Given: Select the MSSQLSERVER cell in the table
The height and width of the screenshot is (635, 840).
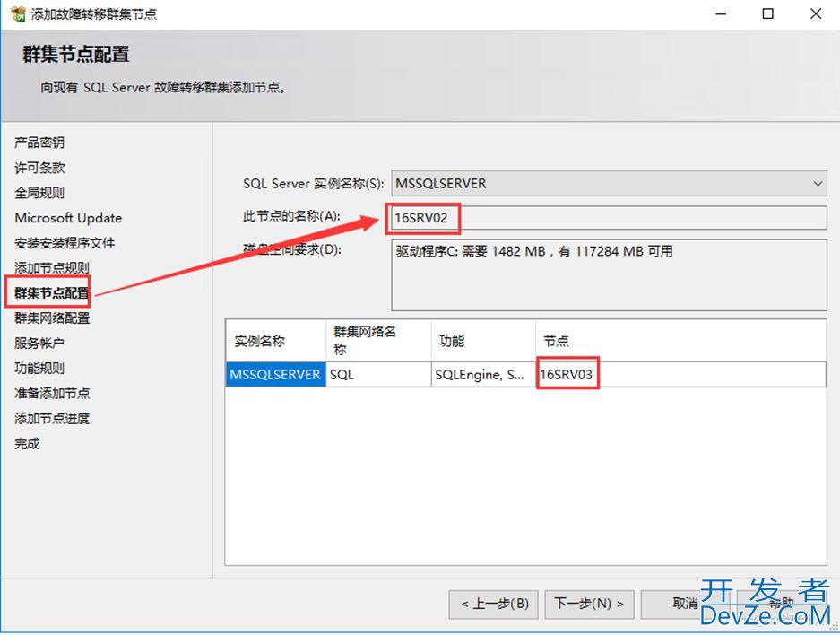Looking at the screenshot, I should [x=275, y=375].
